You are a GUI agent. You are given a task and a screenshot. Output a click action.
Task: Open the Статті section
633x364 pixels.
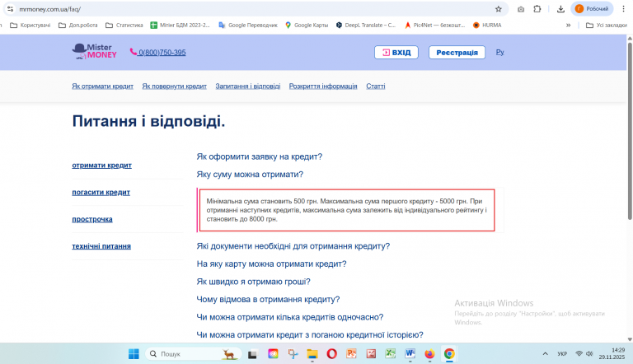point(376,86)
